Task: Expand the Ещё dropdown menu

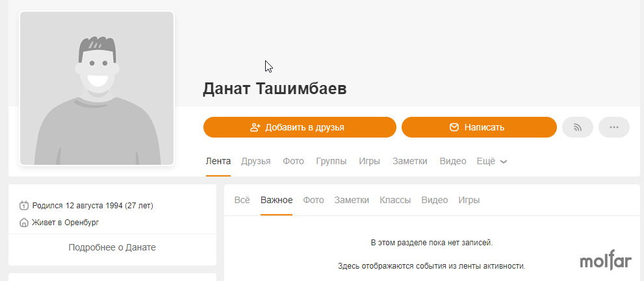Action: pyautogui.click(x=492, y=161)
